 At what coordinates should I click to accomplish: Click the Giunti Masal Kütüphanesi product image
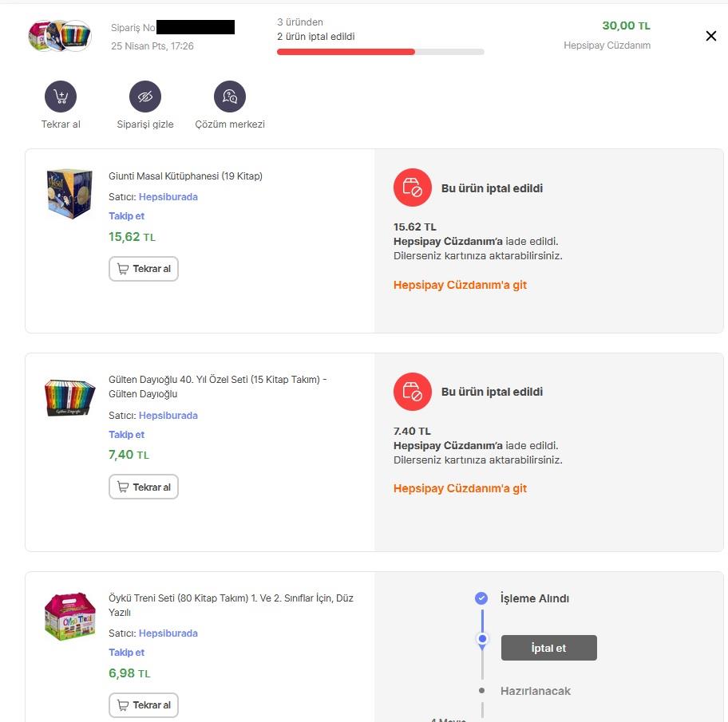69,193
